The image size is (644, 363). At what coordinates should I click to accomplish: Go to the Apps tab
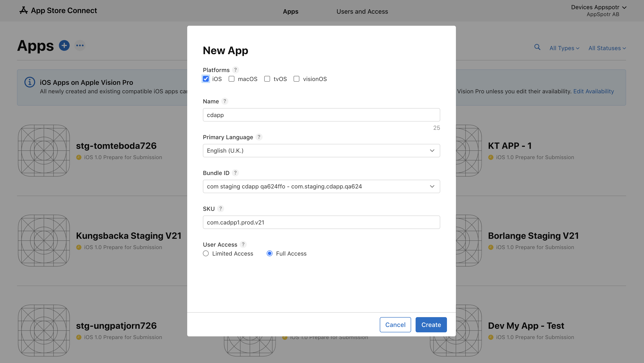coord(290,11)
